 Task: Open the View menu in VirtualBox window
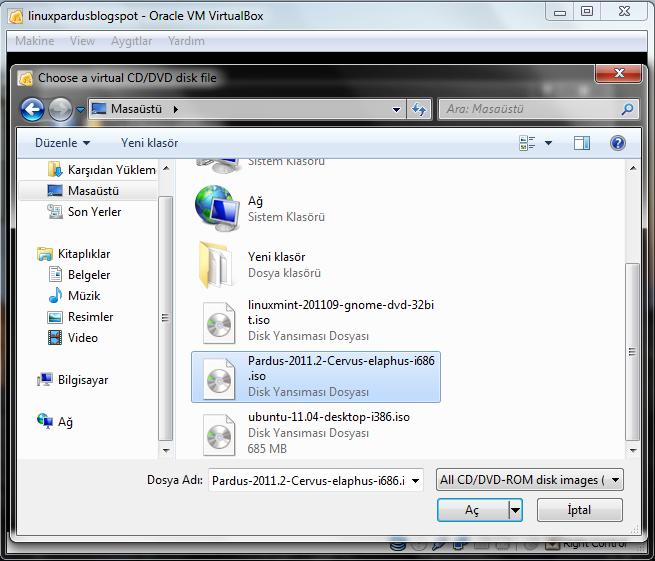tap(82, 41)
